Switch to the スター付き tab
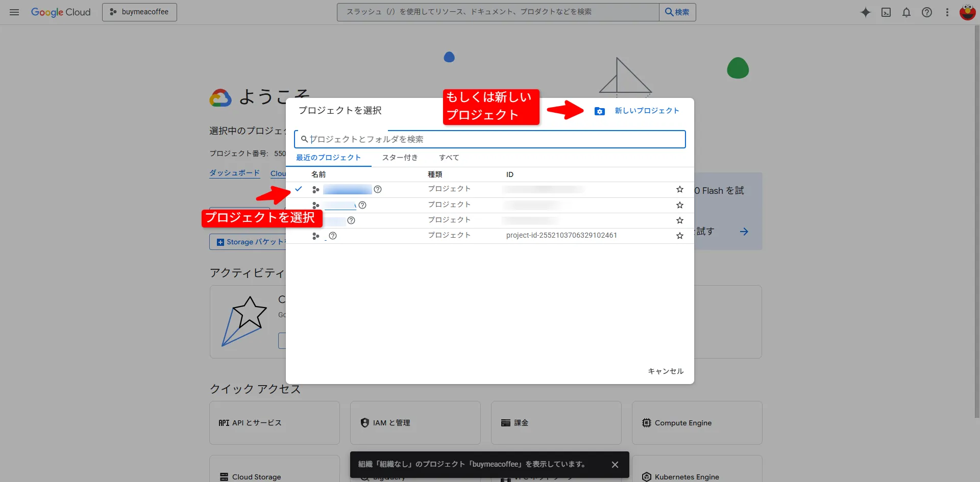Viewport: 980px width, 482px height. tap(400, 158)
